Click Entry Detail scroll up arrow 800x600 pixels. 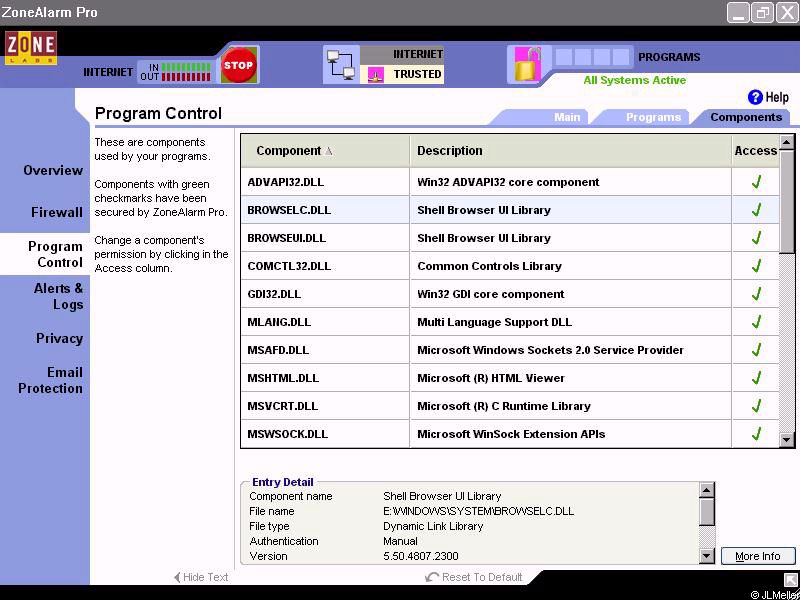707,491
